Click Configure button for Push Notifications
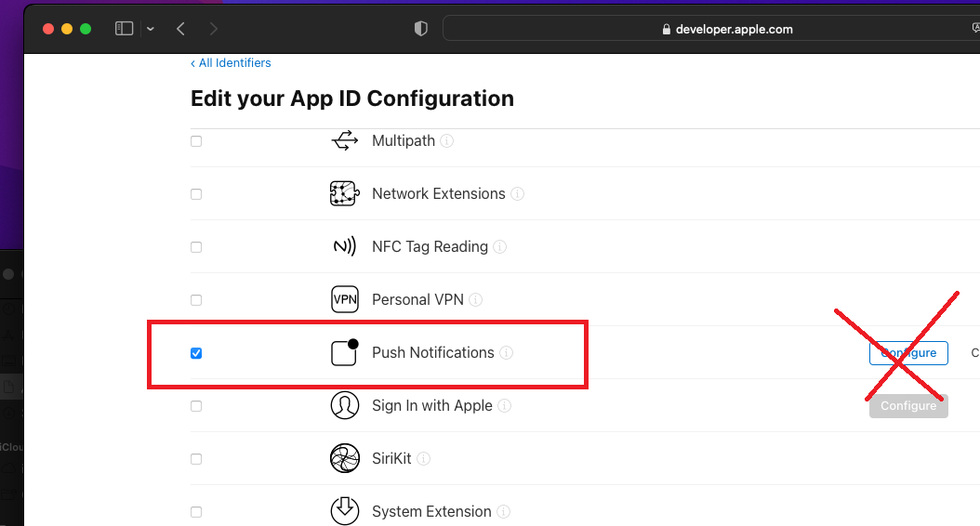Screen dimensions: 980x526 tap(908, 353)
